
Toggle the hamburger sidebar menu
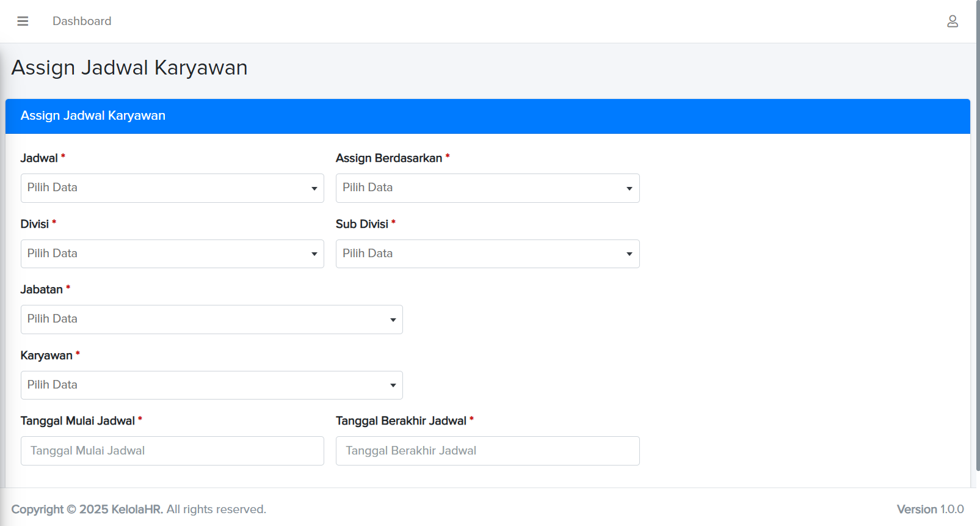(23, 21)
